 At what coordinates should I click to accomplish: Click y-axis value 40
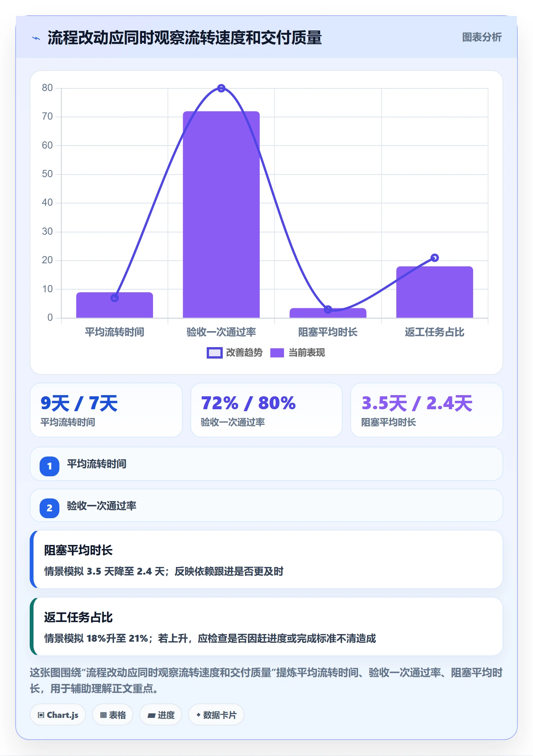coord(48,203)
